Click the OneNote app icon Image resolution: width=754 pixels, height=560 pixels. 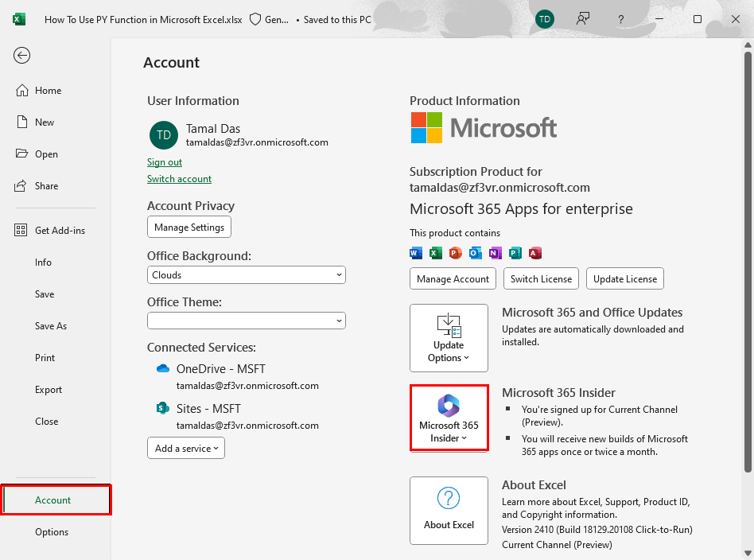point(496,253)
